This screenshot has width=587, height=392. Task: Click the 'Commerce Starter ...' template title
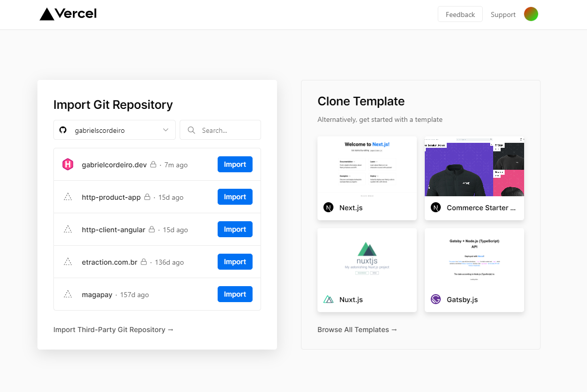point(481,208)
